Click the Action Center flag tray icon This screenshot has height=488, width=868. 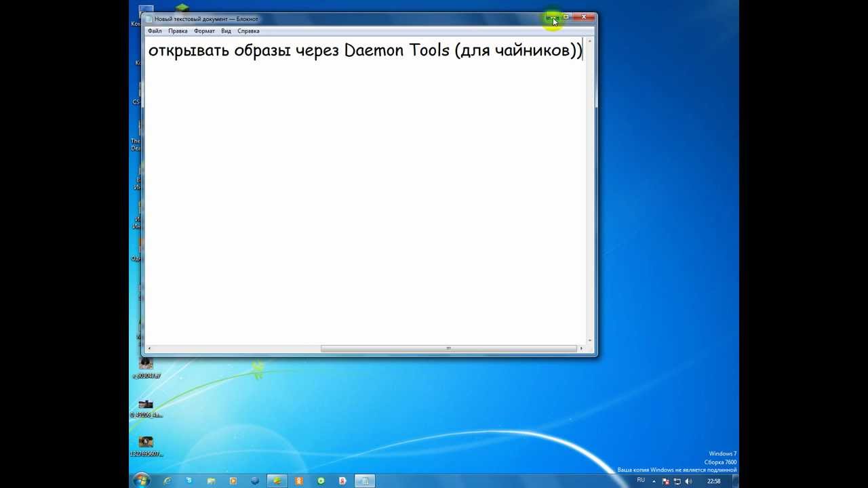pos(666,481)
